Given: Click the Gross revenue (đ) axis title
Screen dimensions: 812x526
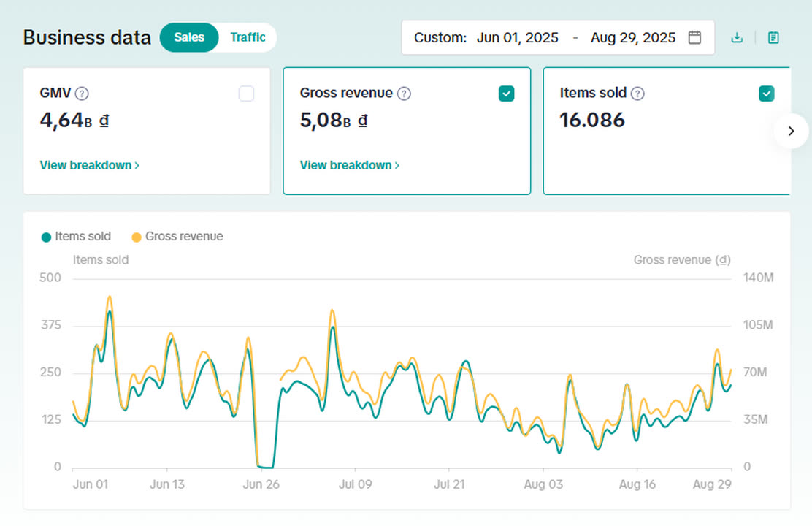Looking at the screenshot, I should tap(682, 260).
